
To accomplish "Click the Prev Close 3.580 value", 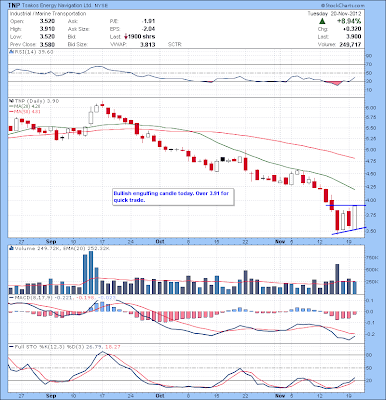I will pos(47,44).
